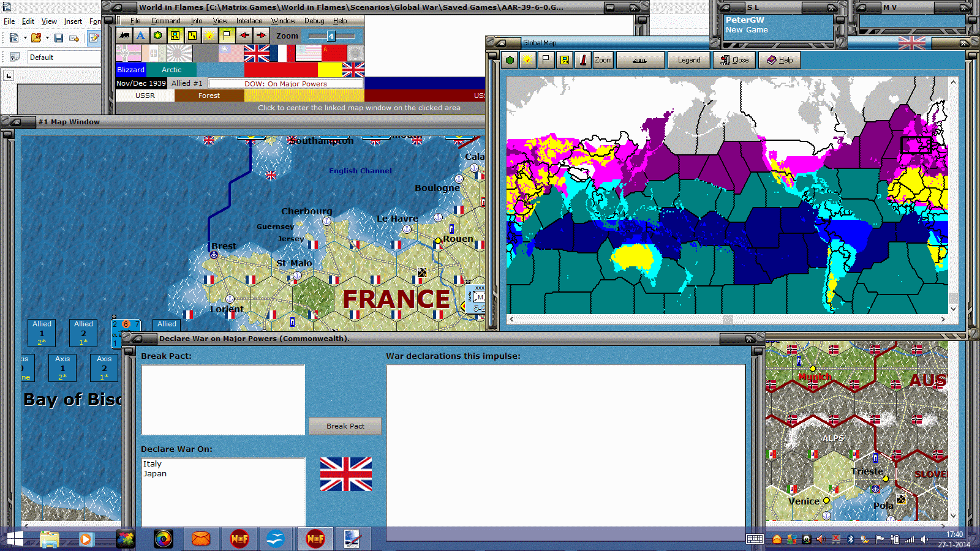This screenshot has width=980, height=551.
Task: Click the Forest terrain label
Action: (x=209, y=96)
